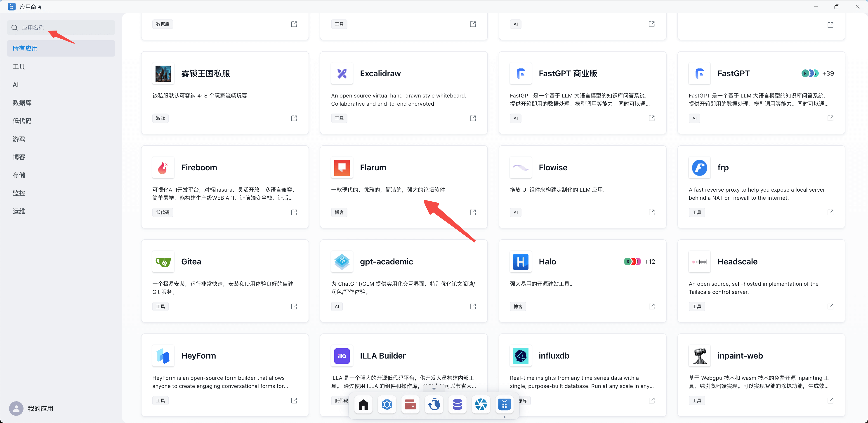Viewport: 868px width, 423px height.
Task: Click the influxdb logo
Action: coord(521,356)
